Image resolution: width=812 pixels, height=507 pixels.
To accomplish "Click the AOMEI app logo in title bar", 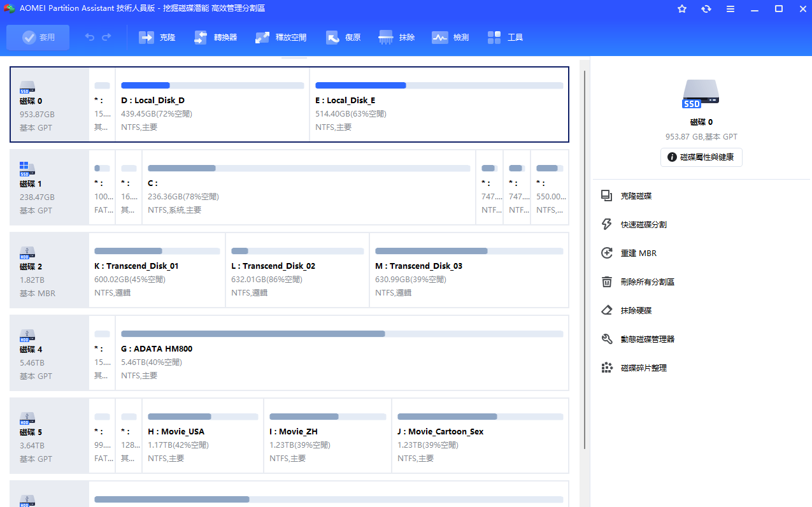I will click(x=9, y=8).
